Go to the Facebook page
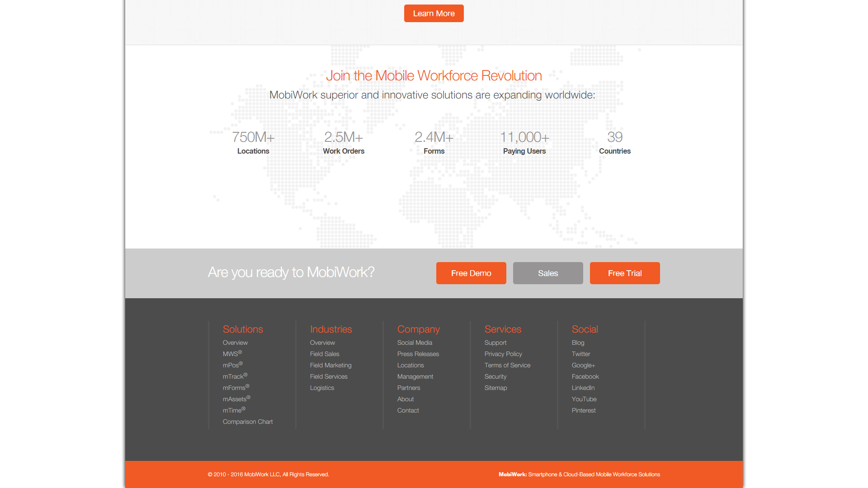Screen dimensions: 868x488 point(585,376)
